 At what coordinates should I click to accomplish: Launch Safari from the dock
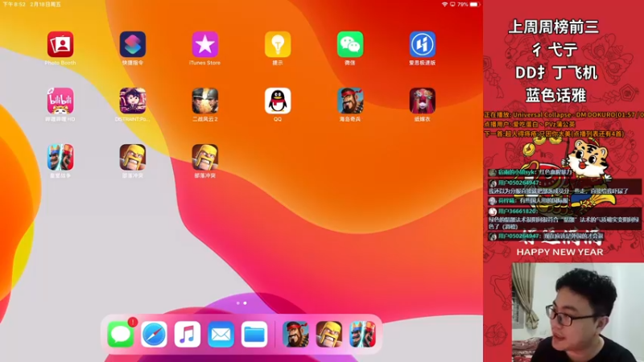click(154, 334)
